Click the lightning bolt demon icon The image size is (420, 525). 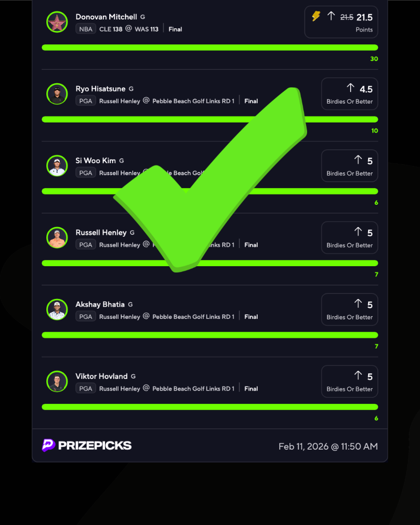point(316,16)
